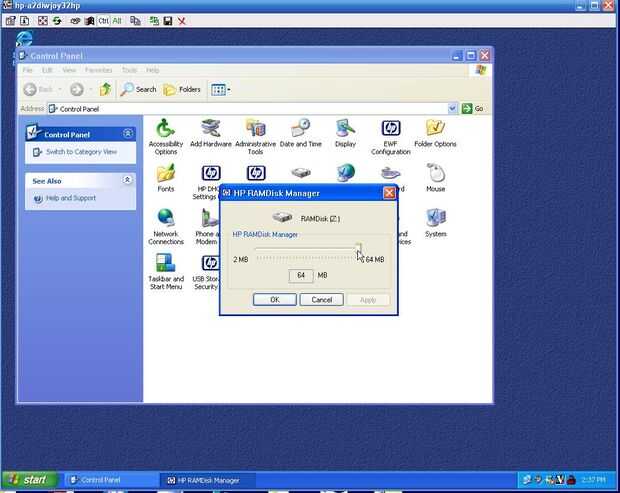The width and height of the screenshot is (620, 493).
Task: Open Network Connections icon
Action: tap(166, 227)
